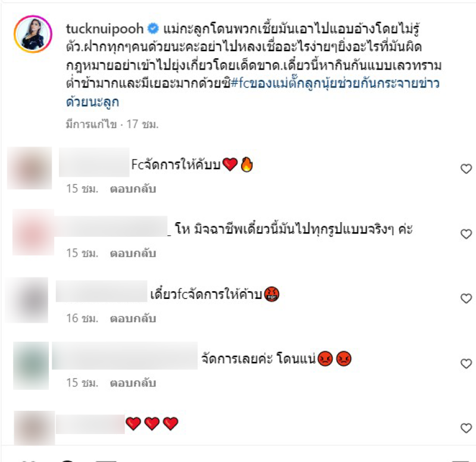Click the blue verified badge beside tucknuipooh
Image resolution: width=476 pixels, height=462 pixels.
point(153,29)
